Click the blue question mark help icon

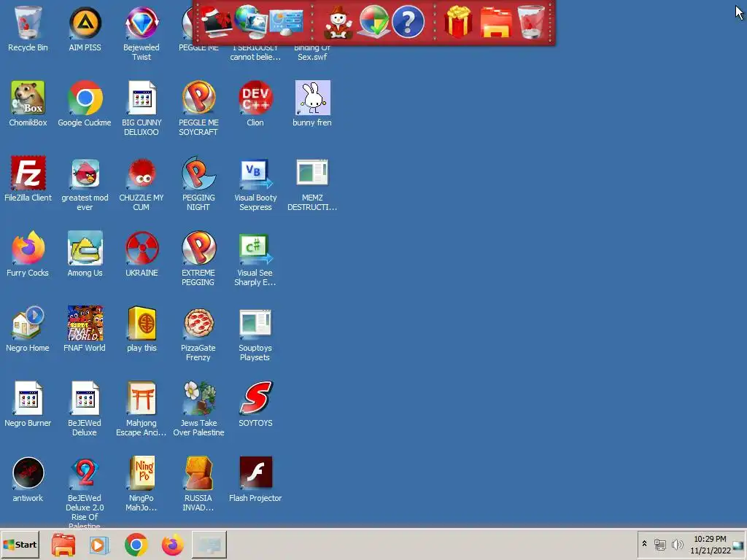tap(408, 22)
